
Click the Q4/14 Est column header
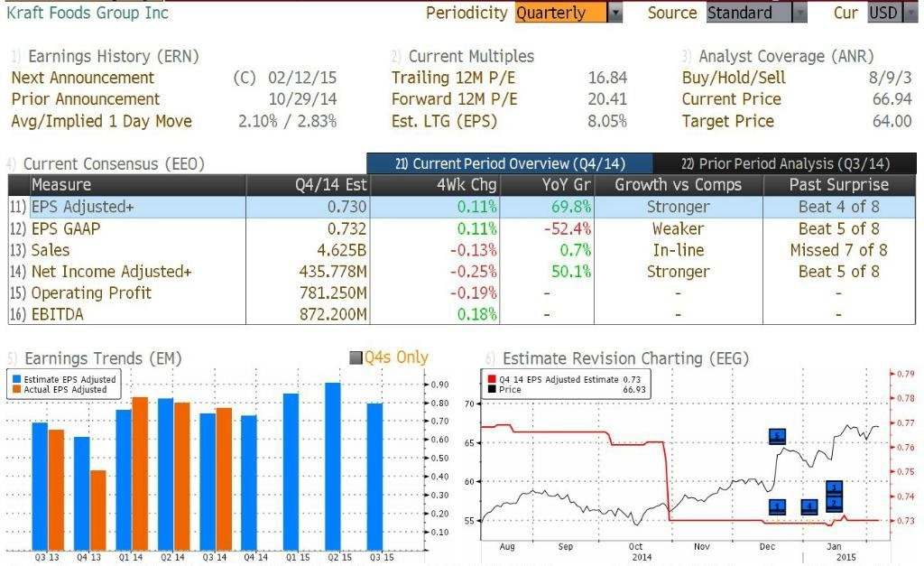pyautogui.click(x=308, y=184)
